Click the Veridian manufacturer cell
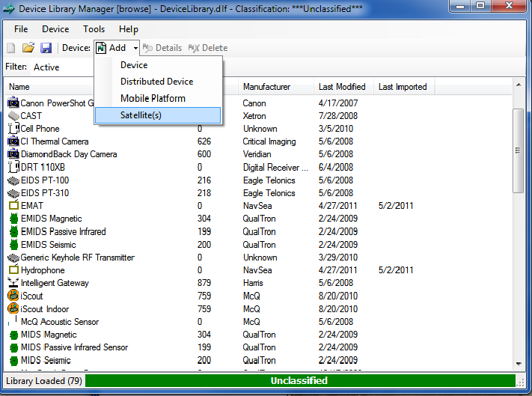 (257, 154)
